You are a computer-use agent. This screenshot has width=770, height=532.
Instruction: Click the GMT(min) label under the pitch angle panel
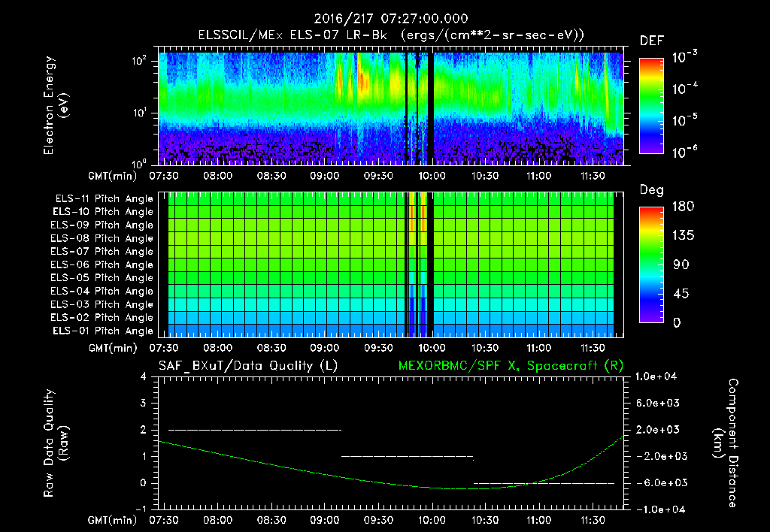(113, 349)
